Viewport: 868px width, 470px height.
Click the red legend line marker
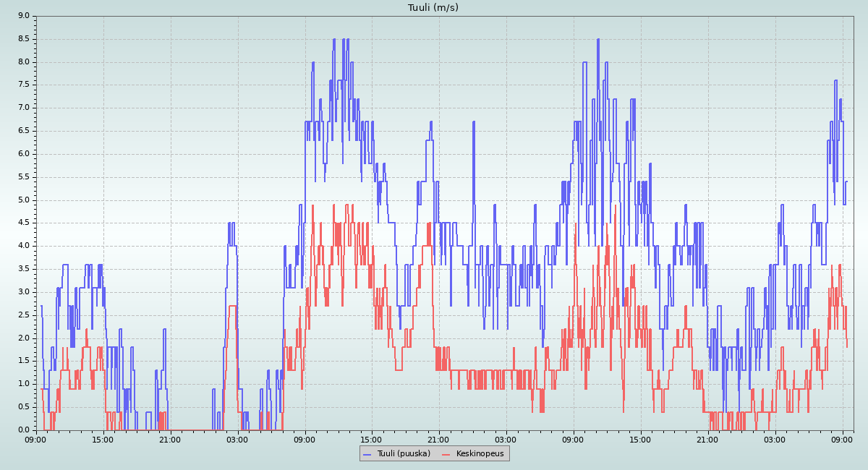(x=446, y=454)
